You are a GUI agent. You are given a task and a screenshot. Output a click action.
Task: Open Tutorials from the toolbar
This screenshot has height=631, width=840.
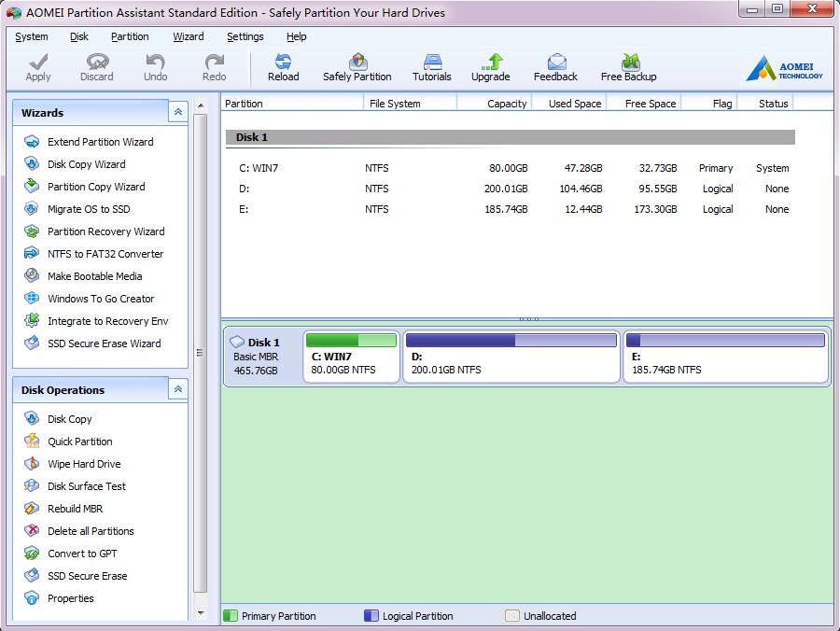pos(432,67)
